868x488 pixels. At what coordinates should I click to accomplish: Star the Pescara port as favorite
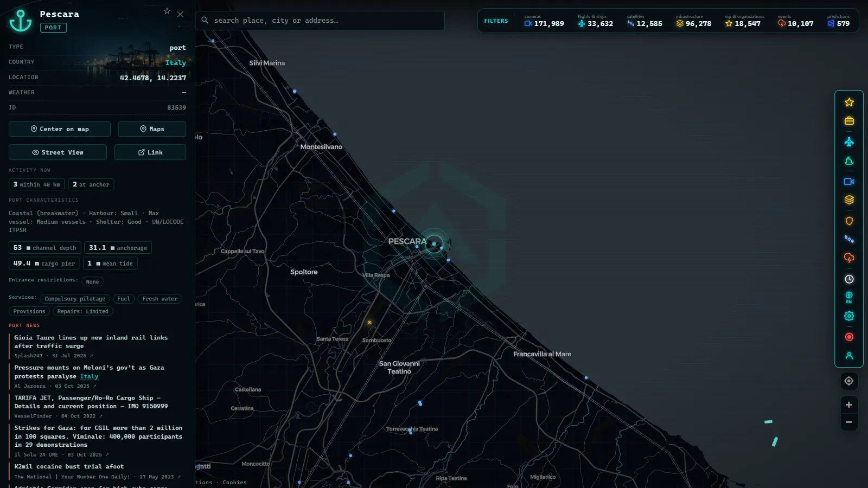click(x=167, y=11)
